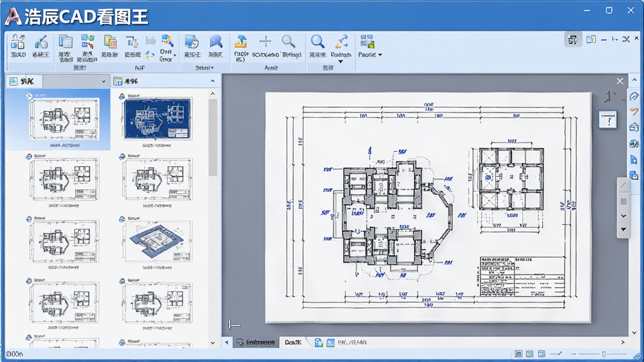Click the first ribbon icon showing document sheets

pos(18,42)
